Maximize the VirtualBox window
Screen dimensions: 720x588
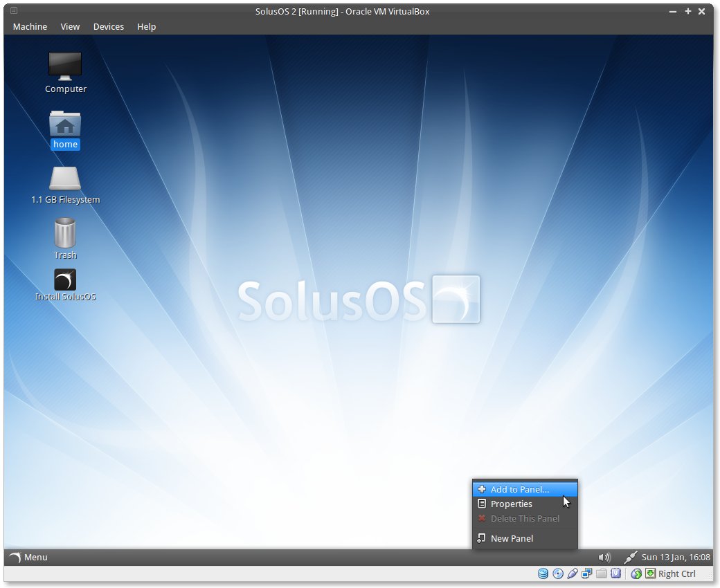688,12
